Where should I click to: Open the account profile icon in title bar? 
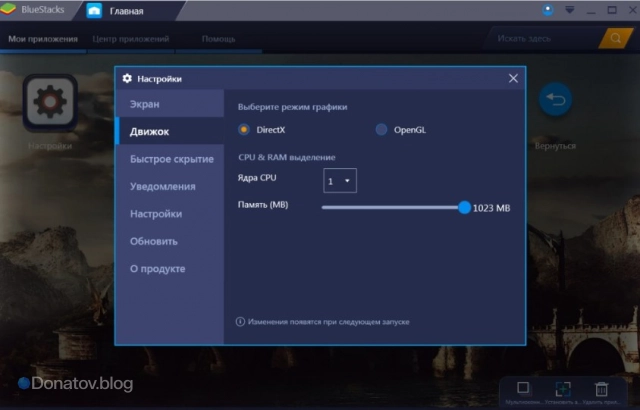[x=548, y=10]
